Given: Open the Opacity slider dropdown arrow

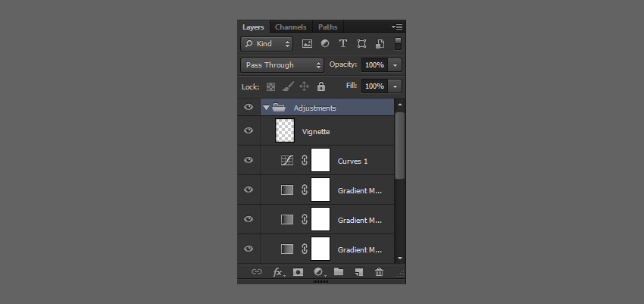Looking at the screenshot, I should tap(395, 65).
